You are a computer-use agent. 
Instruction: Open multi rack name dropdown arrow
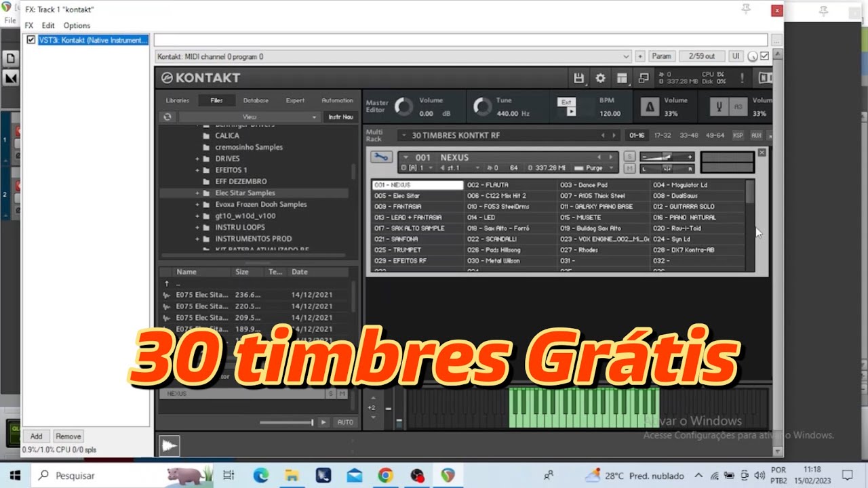tap(403, 136)
